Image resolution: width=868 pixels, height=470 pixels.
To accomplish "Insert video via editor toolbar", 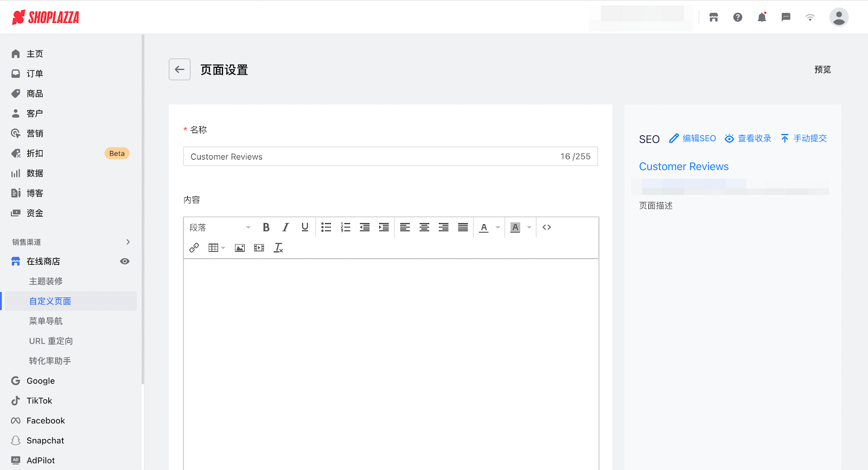I will pyautogui.click(x=259, y=248).
